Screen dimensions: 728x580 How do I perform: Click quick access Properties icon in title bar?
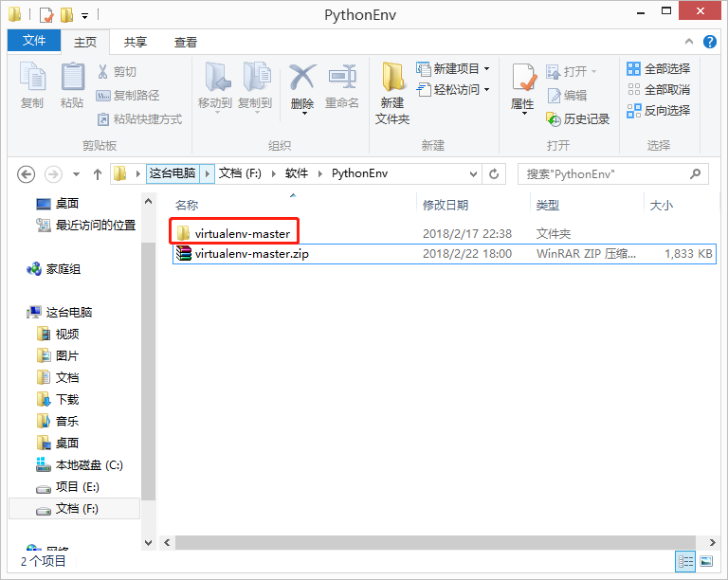(x=46, y=15)
